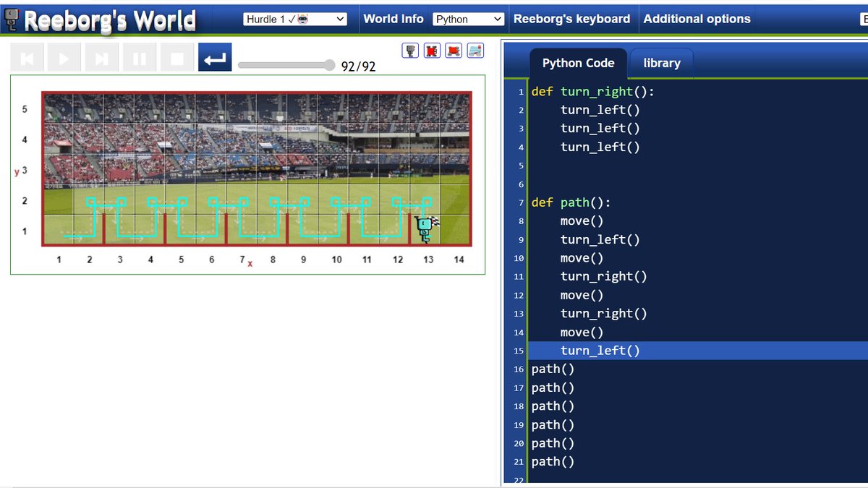Viewport: 868px width, 488px height.
Task: Click the red wheeled robot model icon
Action: tap(454, 51)
